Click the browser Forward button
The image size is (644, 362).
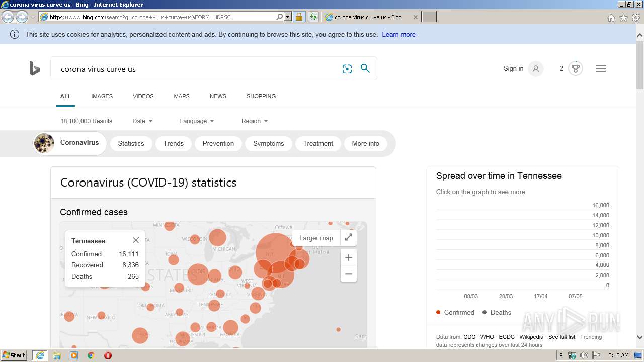tap(22, 17)
